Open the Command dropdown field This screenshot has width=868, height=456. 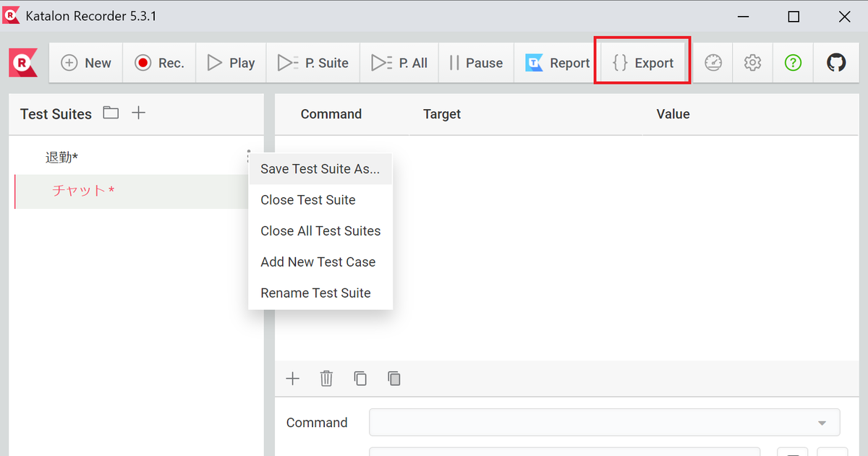(x=605, y=423)
